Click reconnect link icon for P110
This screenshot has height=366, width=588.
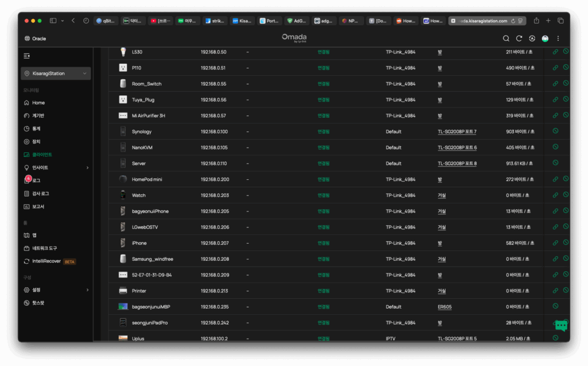pyautogui.click(x=555, y=68)
